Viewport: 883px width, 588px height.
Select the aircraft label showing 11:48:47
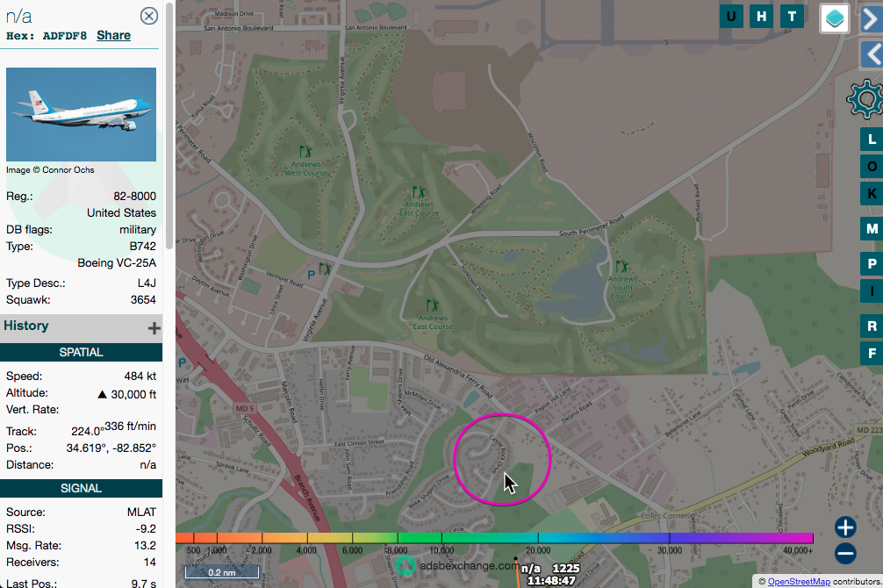click(551, 575)
